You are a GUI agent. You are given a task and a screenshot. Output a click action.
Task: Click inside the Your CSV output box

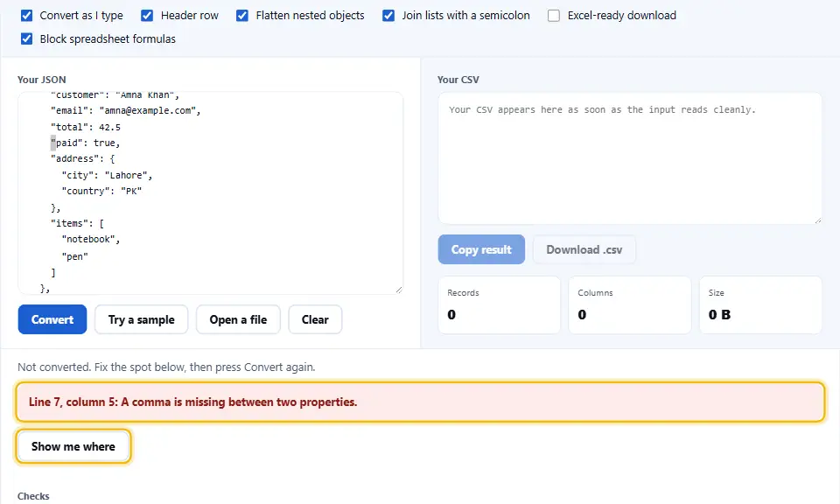pyautogui.click(x=630, y=158)
